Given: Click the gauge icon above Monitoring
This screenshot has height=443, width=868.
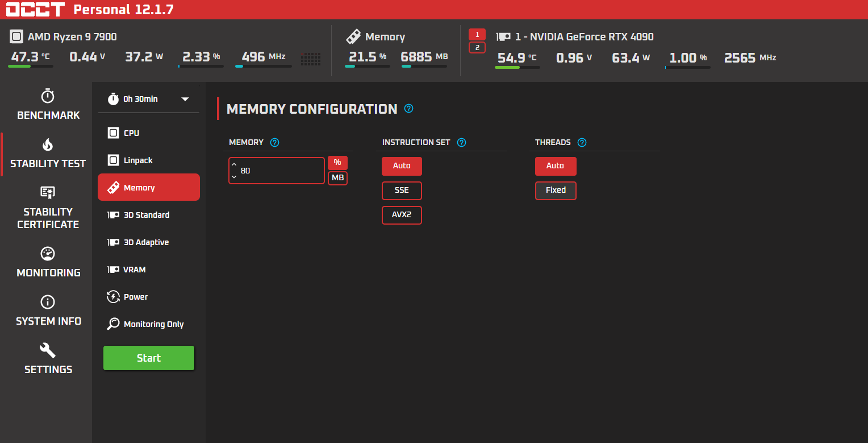Looking at the screenshot, I should pyautogui.click(x=48, y=254).
